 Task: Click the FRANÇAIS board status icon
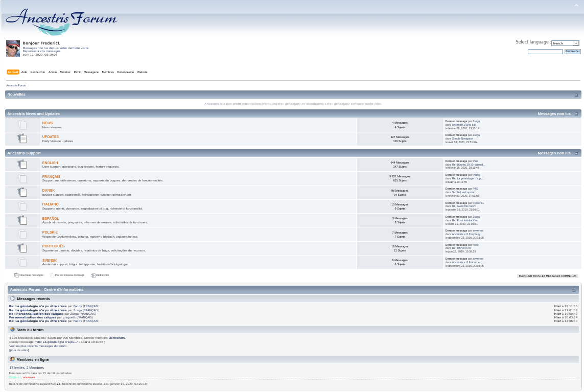pos(22,178)
